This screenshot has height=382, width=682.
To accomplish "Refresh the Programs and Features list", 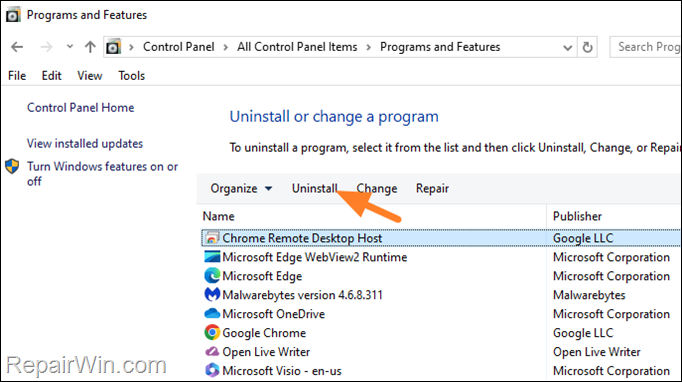I will pos(587,47).
